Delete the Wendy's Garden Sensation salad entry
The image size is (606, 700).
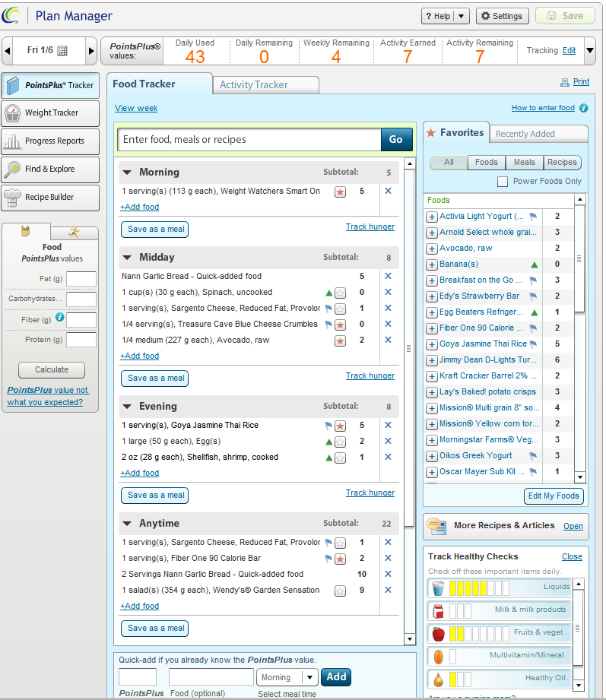(388, 591)
